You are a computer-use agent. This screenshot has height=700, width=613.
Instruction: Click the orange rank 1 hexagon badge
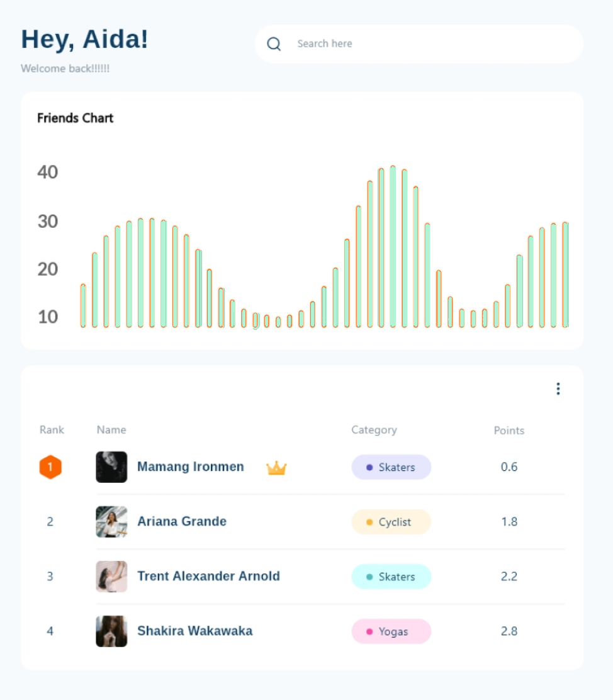50,468
